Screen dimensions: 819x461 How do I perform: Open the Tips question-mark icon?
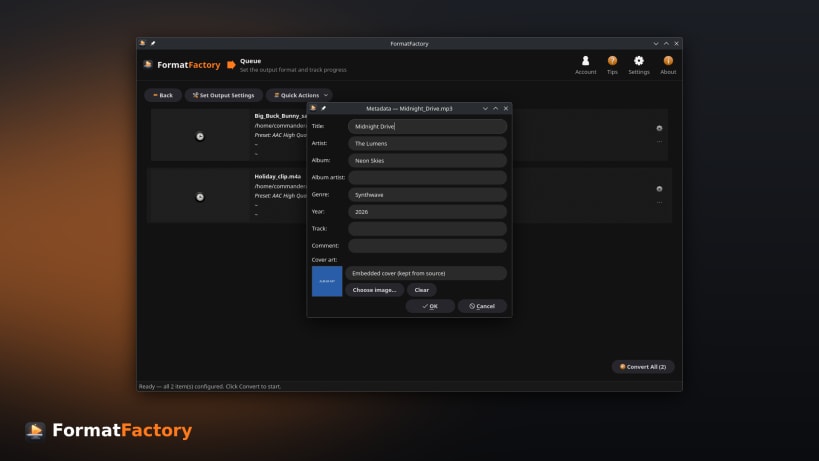tap(612, 61)
